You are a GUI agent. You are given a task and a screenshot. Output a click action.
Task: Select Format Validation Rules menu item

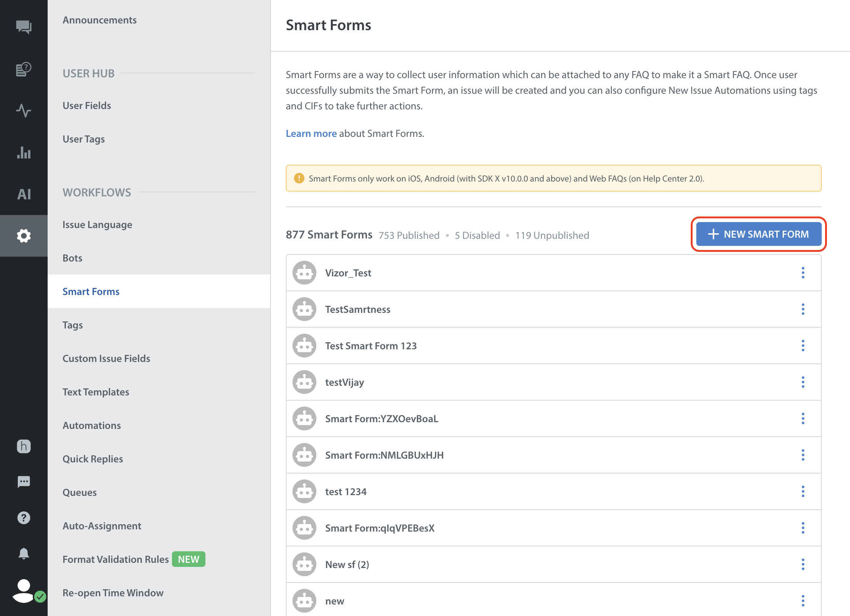pos(115,559)
